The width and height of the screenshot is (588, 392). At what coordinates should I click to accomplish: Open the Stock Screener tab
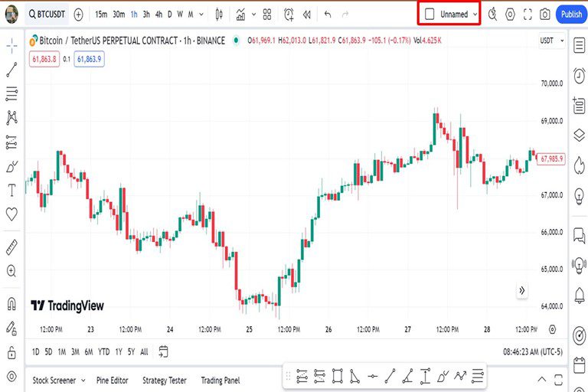(x=54, y=381)
